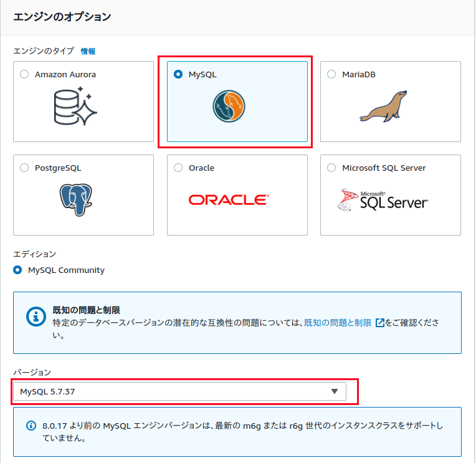Click the MariaDB label text
Viewport: 476px width, 463px height.
click(x=359, y=74)
